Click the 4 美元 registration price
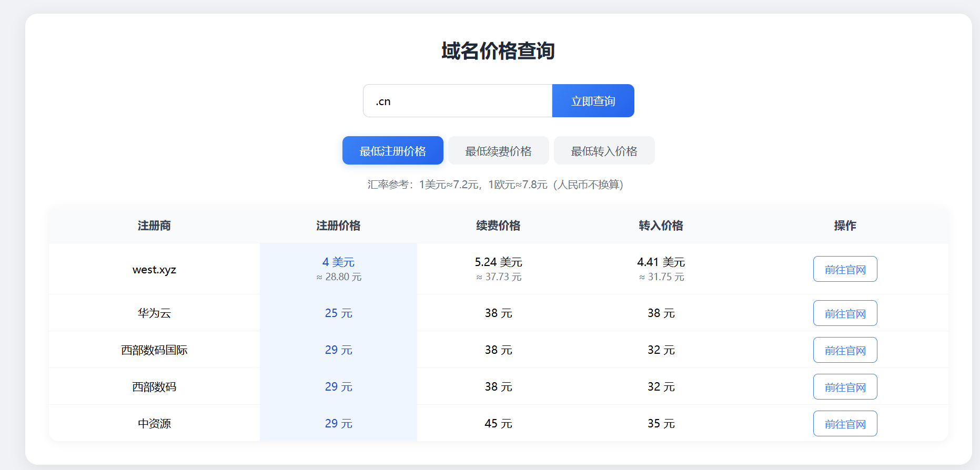Image resolution: width=980 pixels, height=470 pixels. click(x=338, y=262)
